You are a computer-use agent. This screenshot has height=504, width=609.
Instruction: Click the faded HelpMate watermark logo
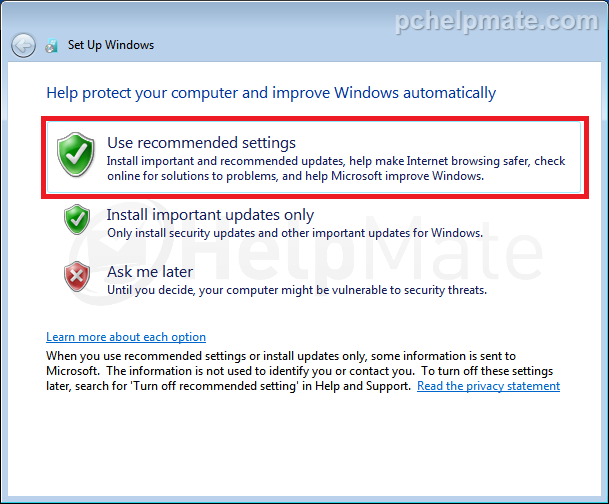(x=307, y=252)
